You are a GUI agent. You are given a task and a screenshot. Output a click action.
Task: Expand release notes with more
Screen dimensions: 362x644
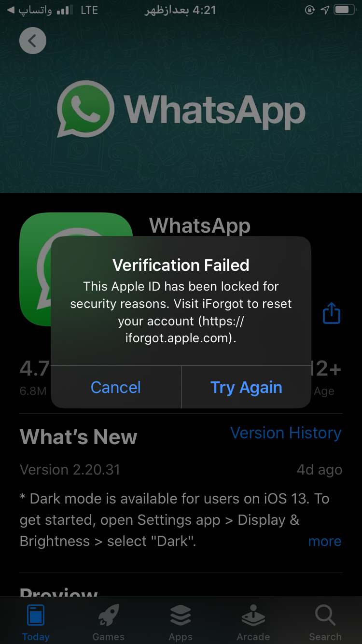325,541
